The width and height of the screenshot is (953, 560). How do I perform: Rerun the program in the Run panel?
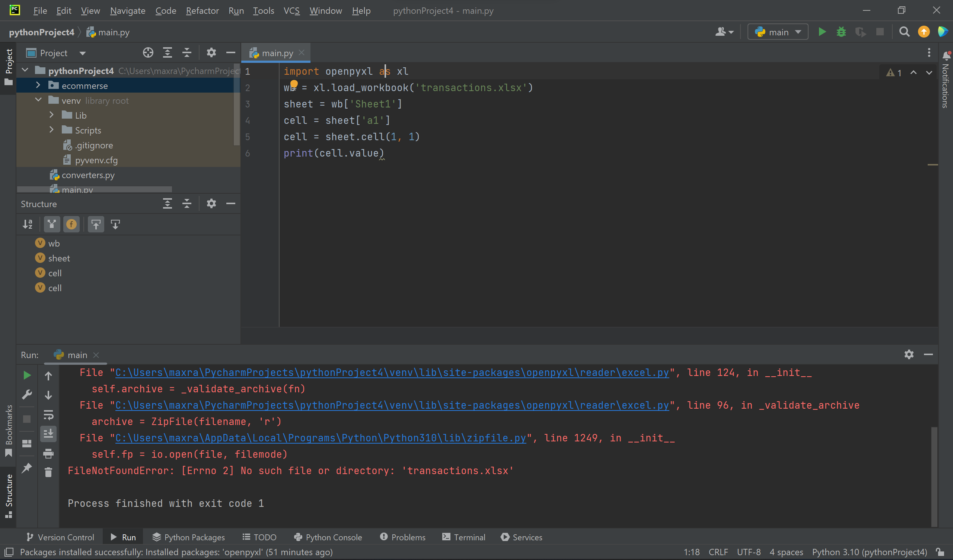pyautogui.click(x=27, y=375)
